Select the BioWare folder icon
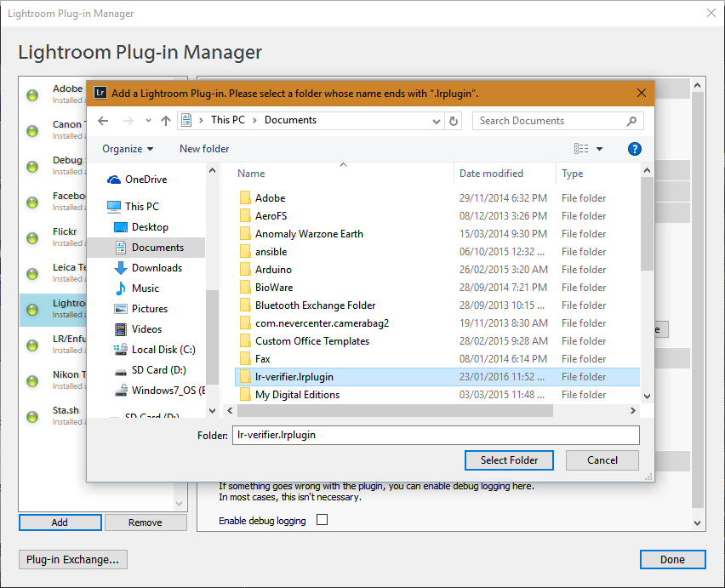The width and height of the screenshot is (725, 588). click(245, 288)
